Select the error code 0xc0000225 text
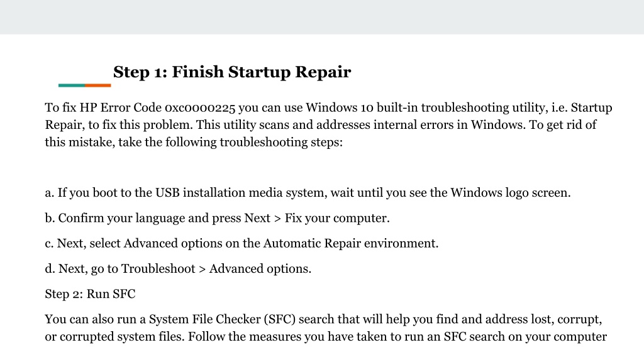644x362 pixels. (x=200, y=108)
